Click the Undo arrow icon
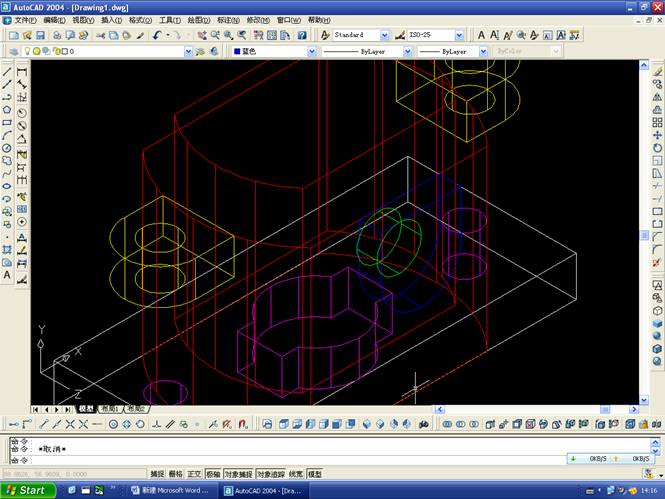 [x=159, y=35]
